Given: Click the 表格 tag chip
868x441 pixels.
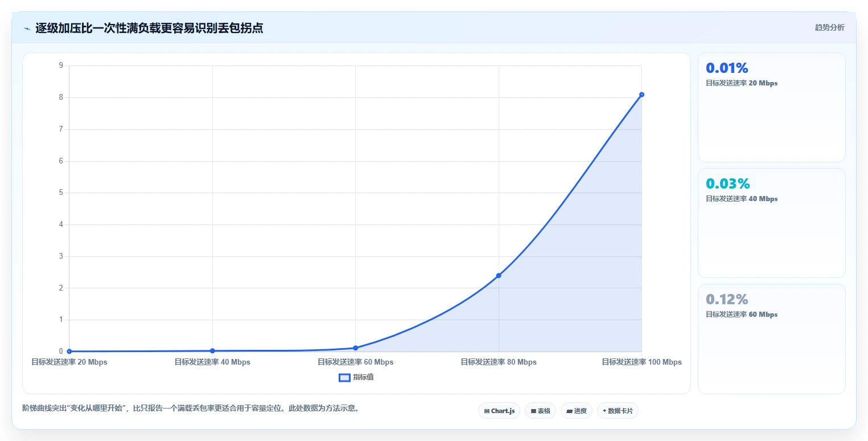Looking at the screenshot, I should point(540,411).
